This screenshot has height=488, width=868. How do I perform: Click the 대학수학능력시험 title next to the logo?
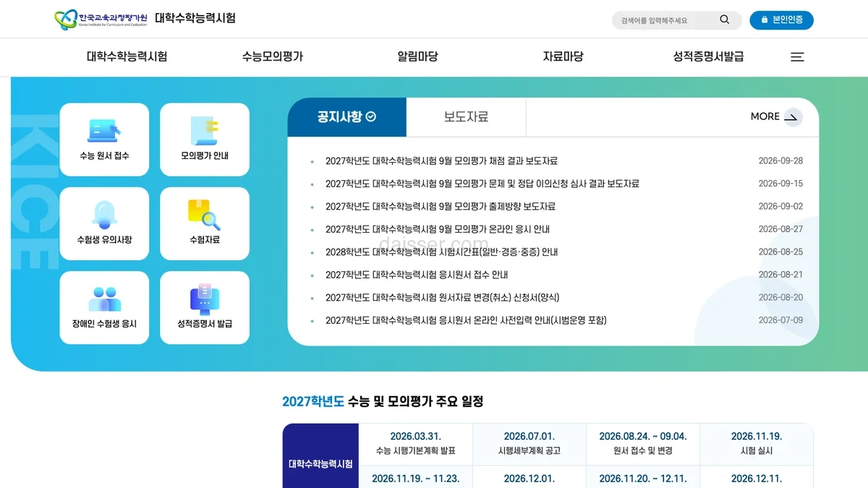[195, 18]
